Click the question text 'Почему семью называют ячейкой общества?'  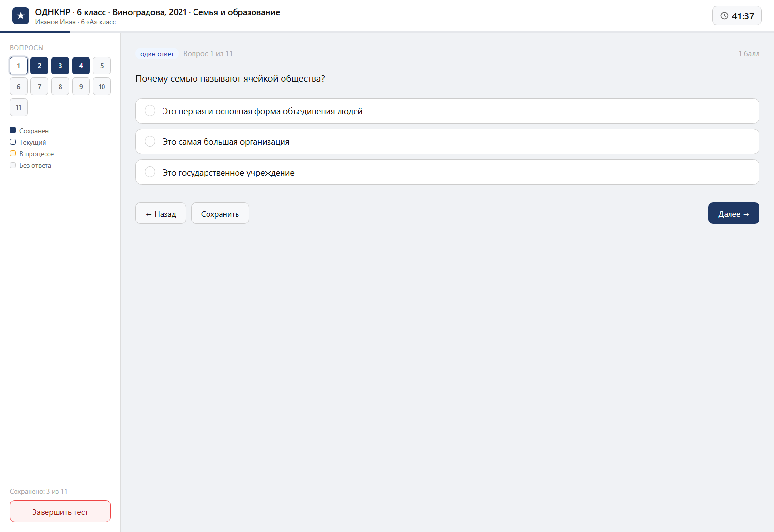[x=230, y=79]
